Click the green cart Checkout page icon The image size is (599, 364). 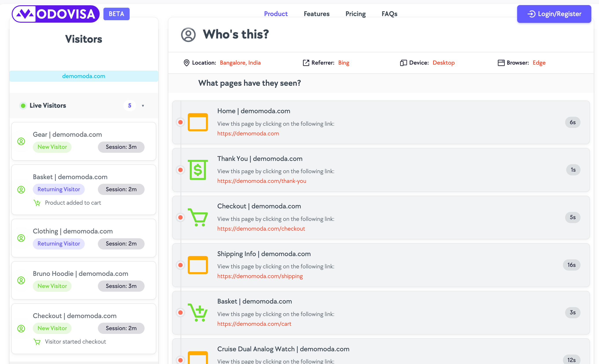pos(198,217)
